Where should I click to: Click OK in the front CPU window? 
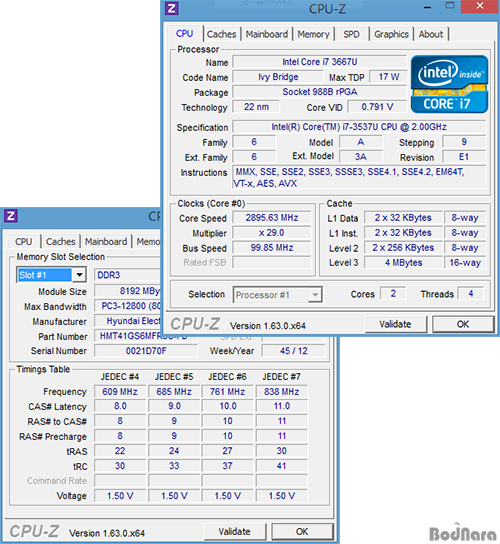point(463,324)
